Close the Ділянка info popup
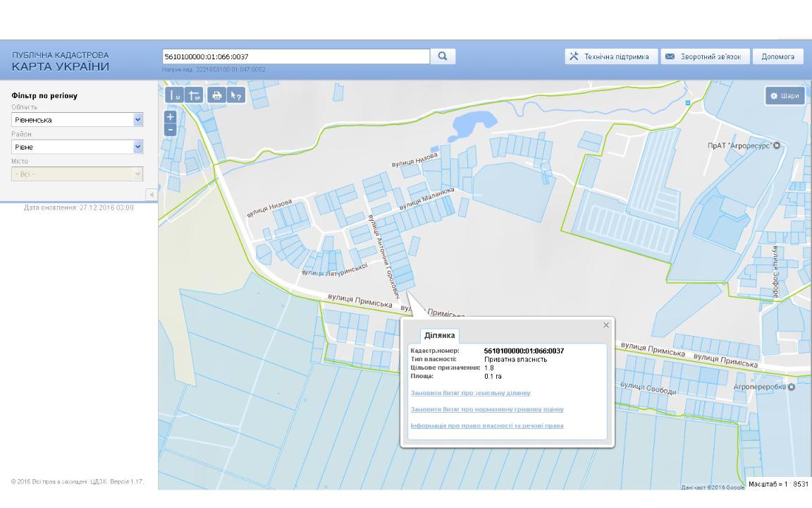This screenshot has width=812, height=508. [606, 325]
